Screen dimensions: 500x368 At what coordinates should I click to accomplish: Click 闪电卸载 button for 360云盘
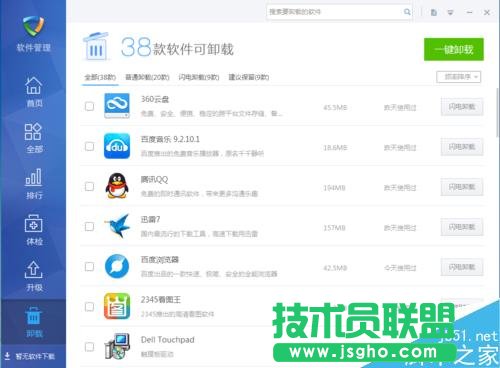click(462, 107)
